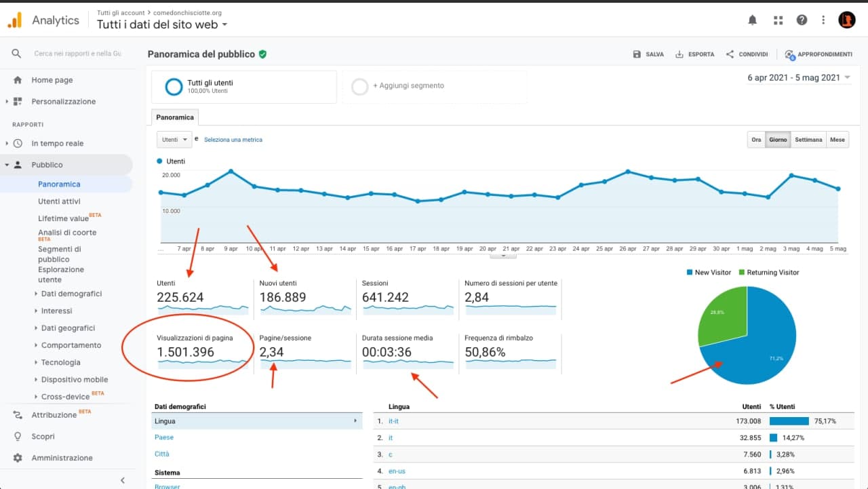Switch chart granularity to Ora
This screenshot has width=868, height=489.
point(756,140)
